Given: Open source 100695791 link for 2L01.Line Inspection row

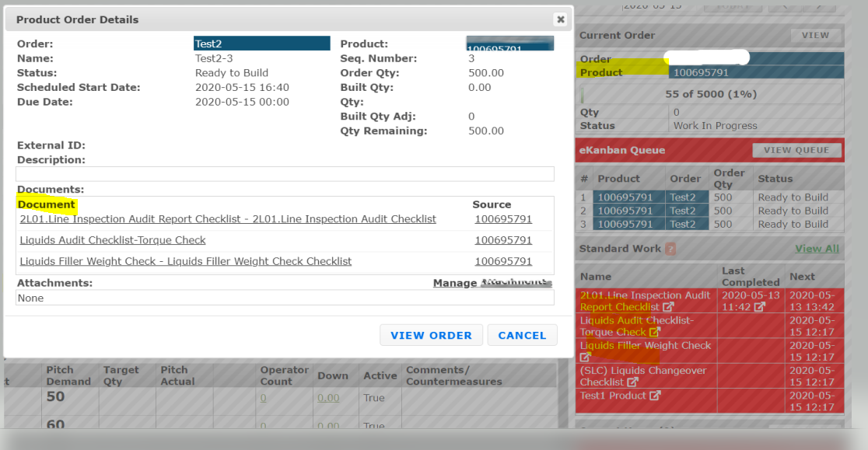Looking at the screenshot, I should tap(503, 219).
